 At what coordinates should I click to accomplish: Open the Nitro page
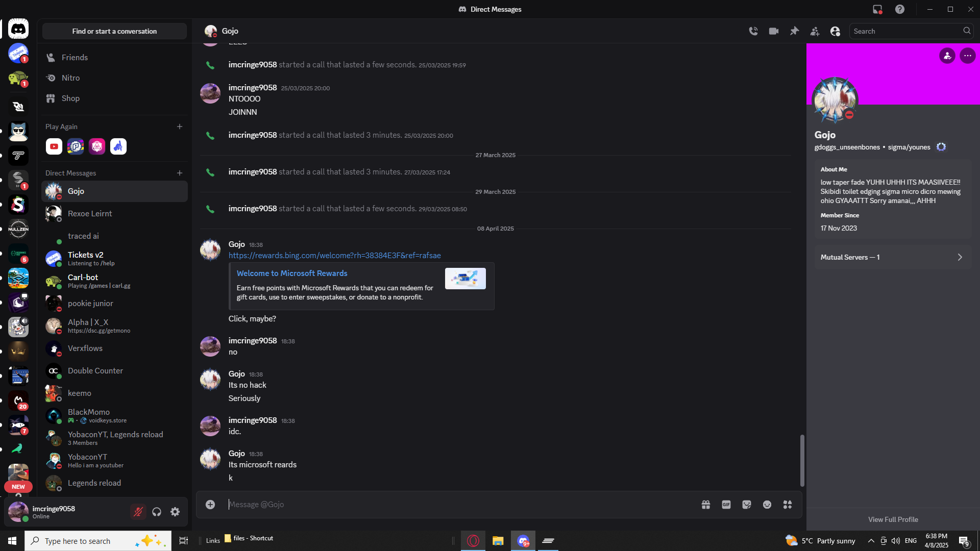pyautogui.click(x=70, y=78)
